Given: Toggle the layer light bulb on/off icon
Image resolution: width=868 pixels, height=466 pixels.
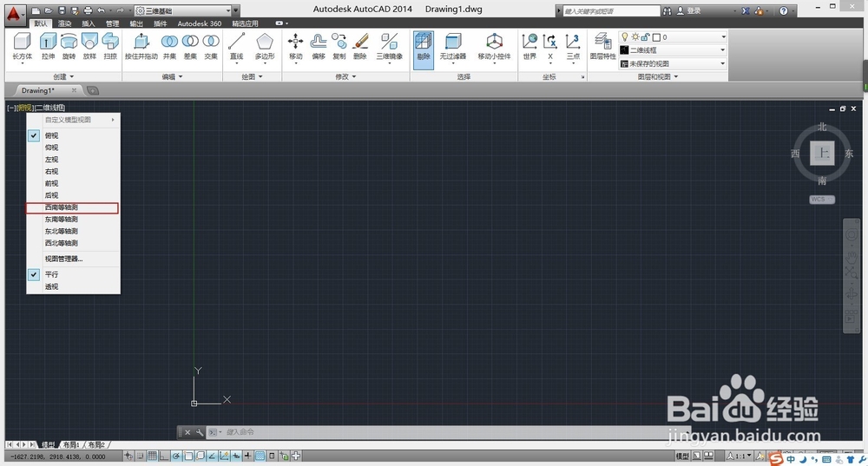Looking at the screenshot, I should pyautogui.click(x=624, y=37).
